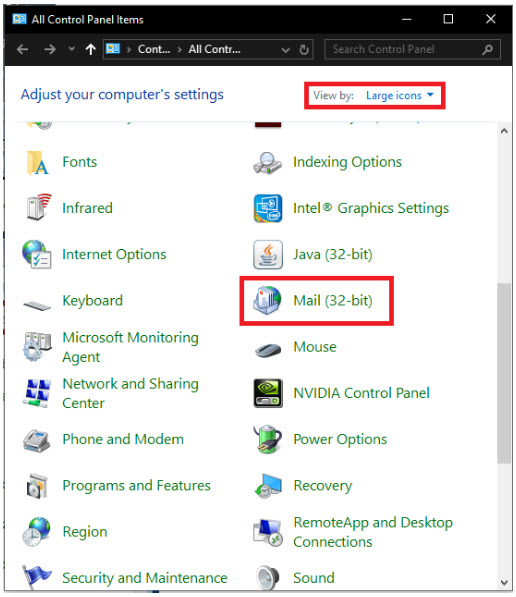Click the Intel Graphics Settings icon

[x=268, y=208]
